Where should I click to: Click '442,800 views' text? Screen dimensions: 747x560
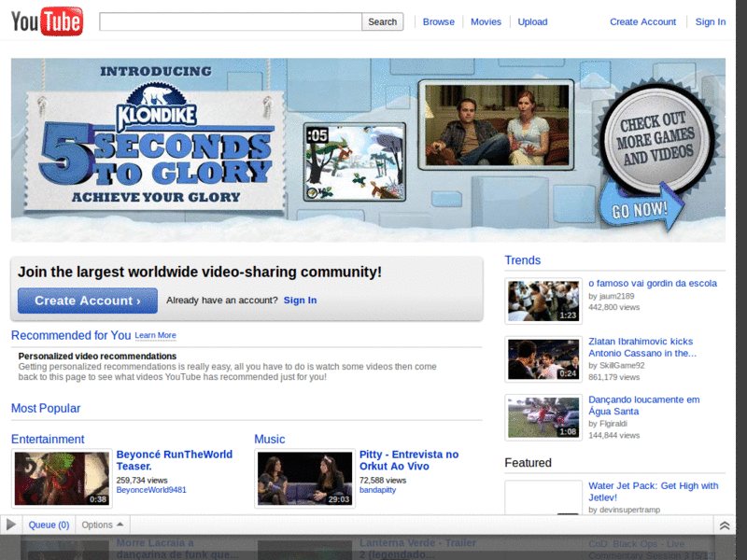(x=614, y=307)
